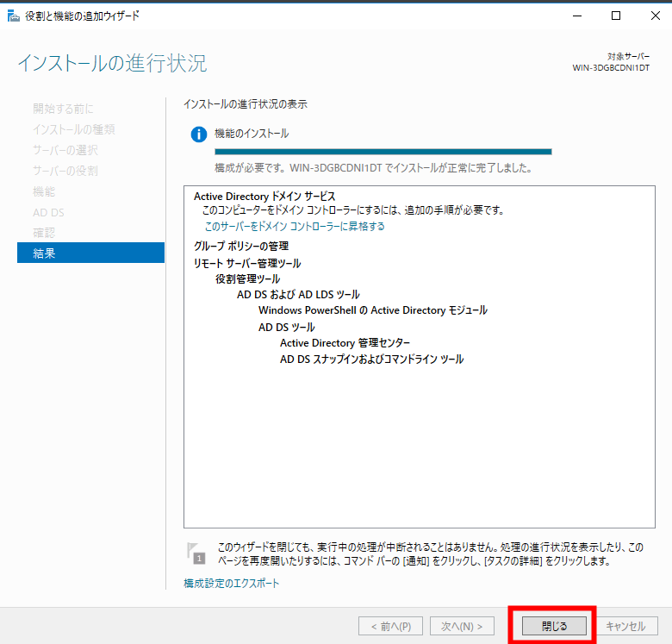672x644 pixels.
Task: Click AD DS ツール entry
Action: pos(286,328)
